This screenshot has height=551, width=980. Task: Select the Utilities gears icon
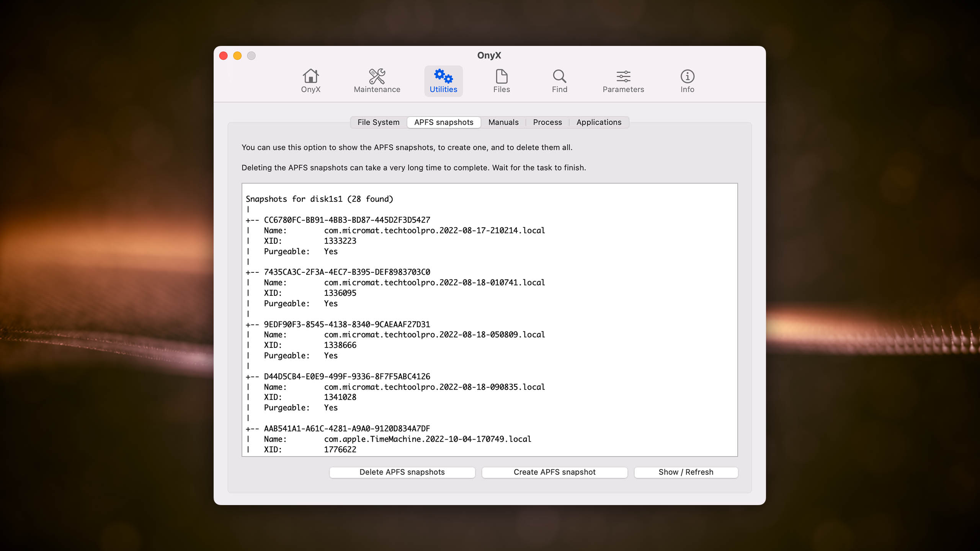[443, 81]
